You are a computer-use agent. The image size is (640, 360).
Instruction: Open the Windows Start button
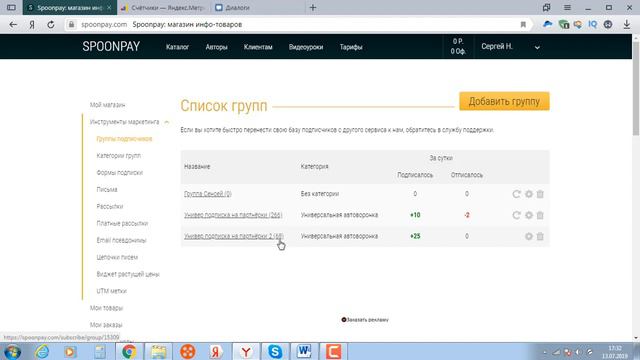coord(12,351)
